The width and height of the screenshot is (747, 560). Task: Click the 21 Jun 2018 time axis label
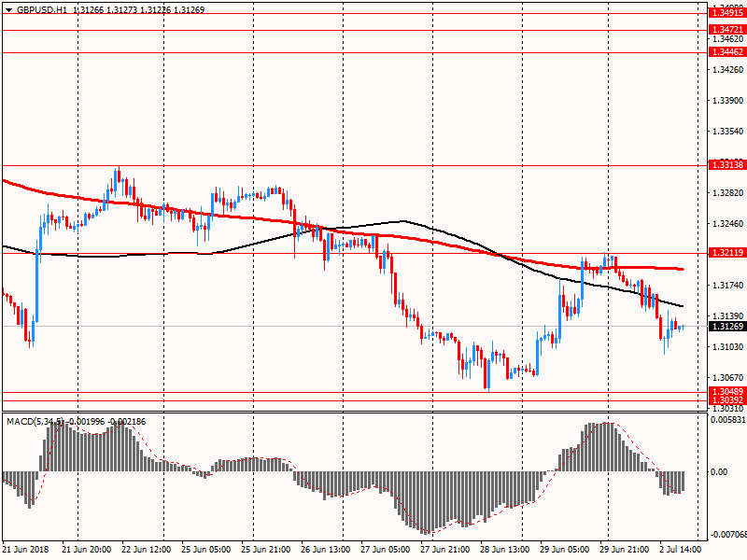[26, 549]
